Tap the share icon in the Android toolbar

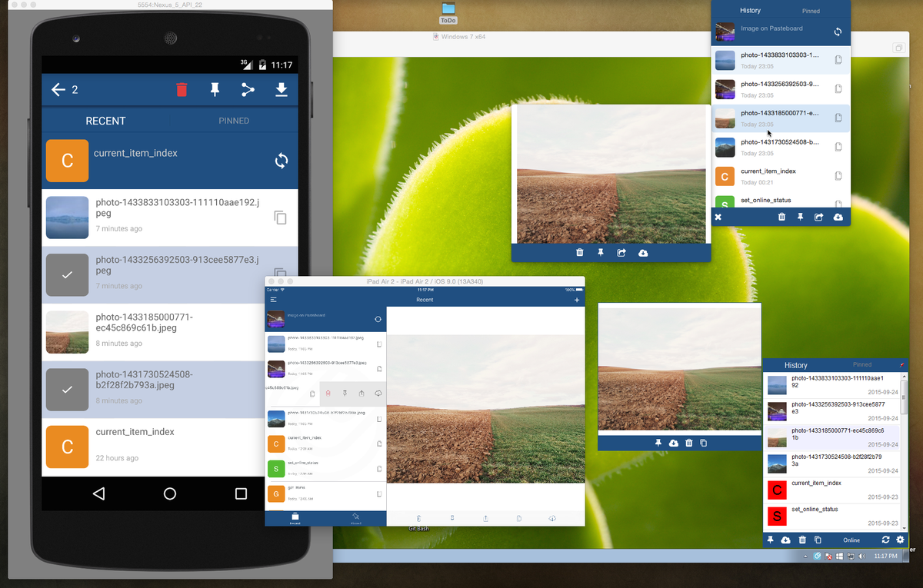point(248,90)
